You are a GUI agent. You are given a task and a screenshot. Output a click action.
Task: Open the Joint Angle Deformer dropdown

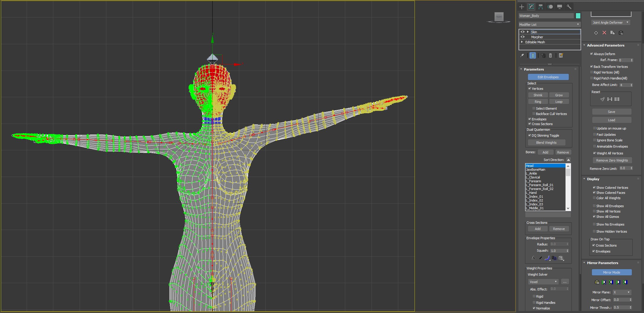611,23
